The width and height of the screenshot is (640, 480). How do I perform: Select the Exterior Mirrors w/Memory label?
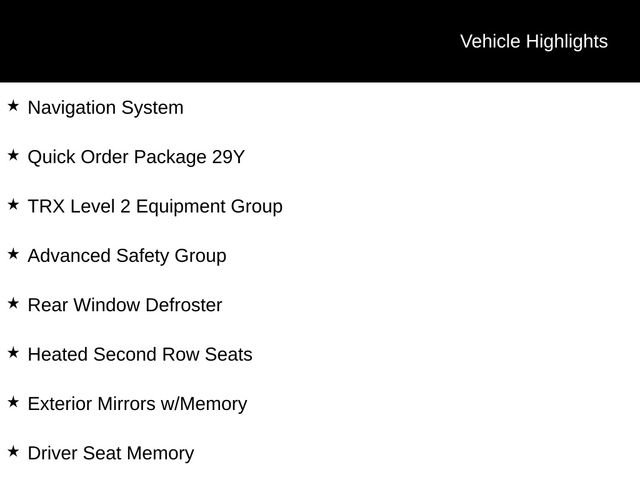pyautogui.click(x=137, y=404)
